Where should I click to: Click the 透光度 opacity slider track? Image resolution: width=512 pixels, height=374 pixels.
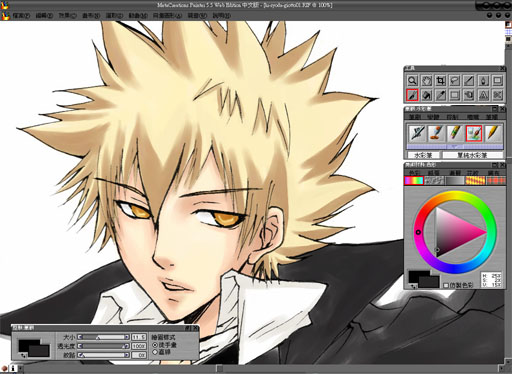click(x=103, y=346)
